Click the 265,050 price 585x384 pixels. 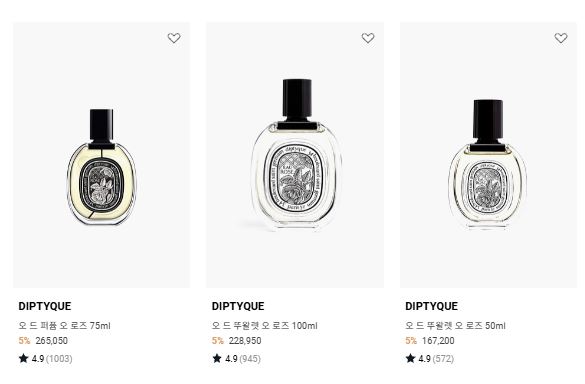point(51,341)
